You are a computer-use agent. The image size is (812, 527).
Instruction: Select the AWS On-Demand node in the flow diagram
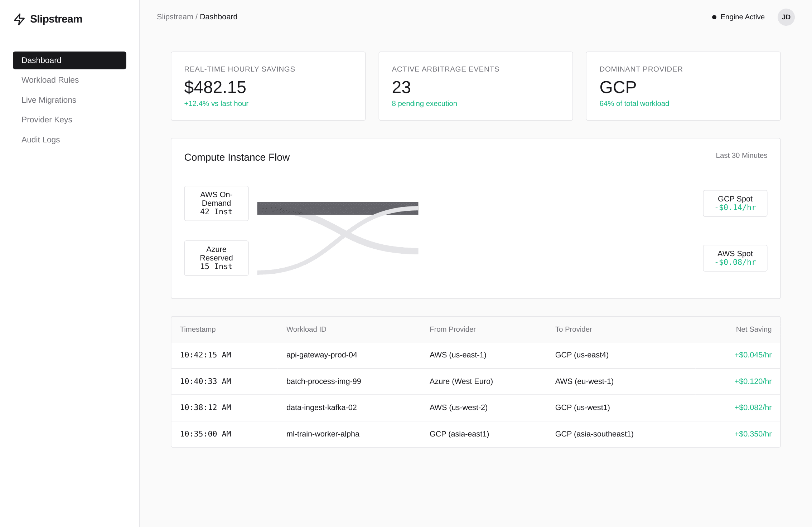(x=216, y=203)
